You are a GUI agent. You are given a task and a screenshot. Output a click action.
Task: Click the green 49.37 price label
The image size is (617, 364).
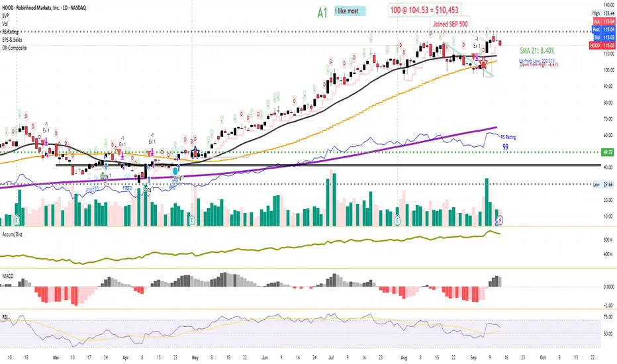[x=608, y=152]
